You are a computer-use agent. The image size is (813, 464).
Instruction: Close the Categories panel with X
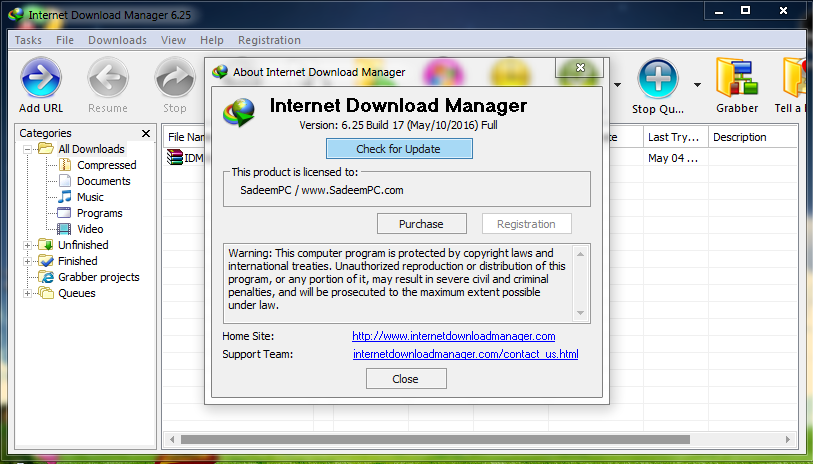[x=146, y=134]
